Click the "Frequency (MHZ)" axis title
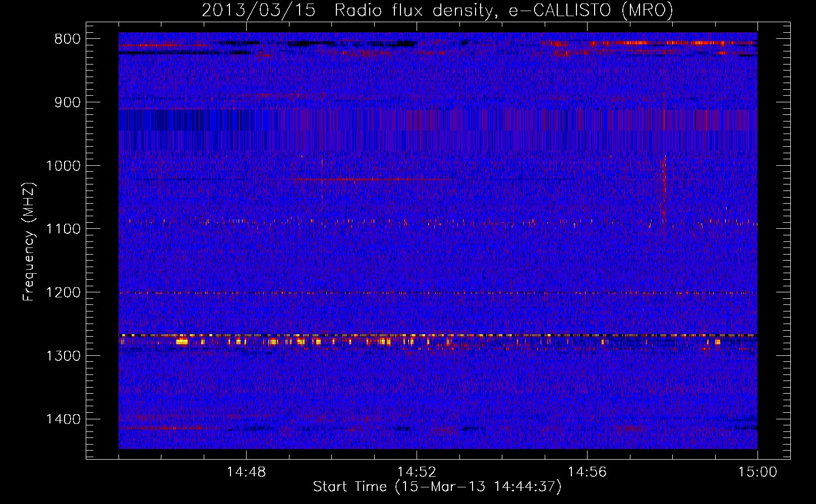 tap(29, 242)
